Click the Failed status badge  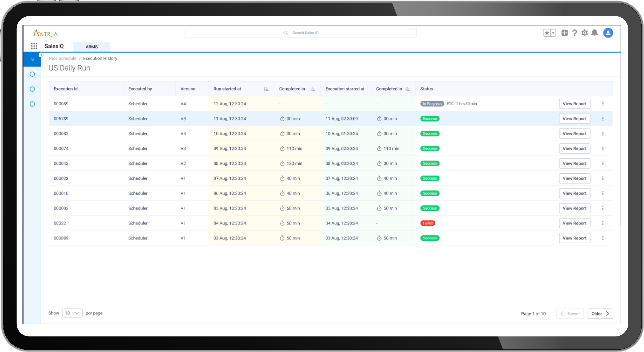click(x=427, y=223)
